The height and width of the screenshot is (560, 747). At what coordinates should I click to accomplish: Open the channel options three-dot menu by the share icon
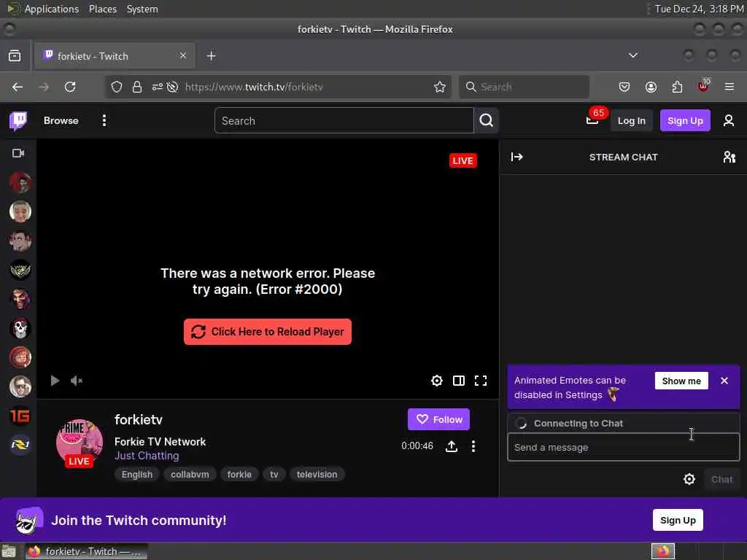coord(473,446)
